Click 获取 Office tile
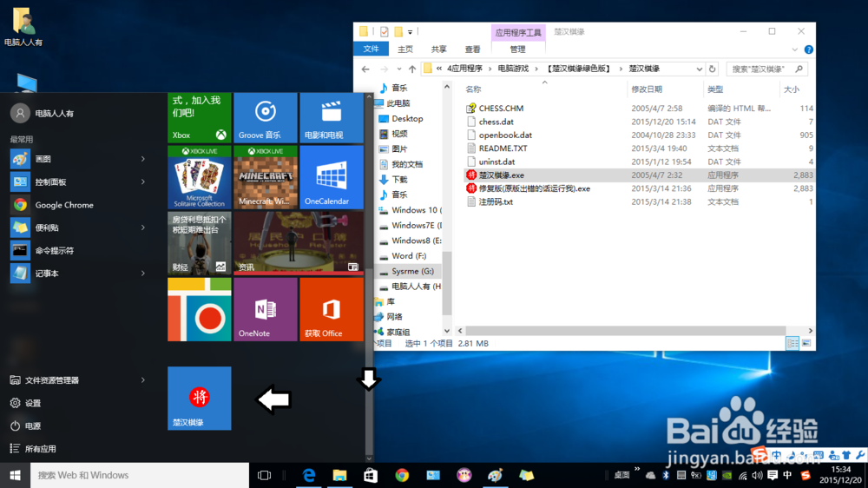This screenshot has width=868, height=488. tap(331, 309)
